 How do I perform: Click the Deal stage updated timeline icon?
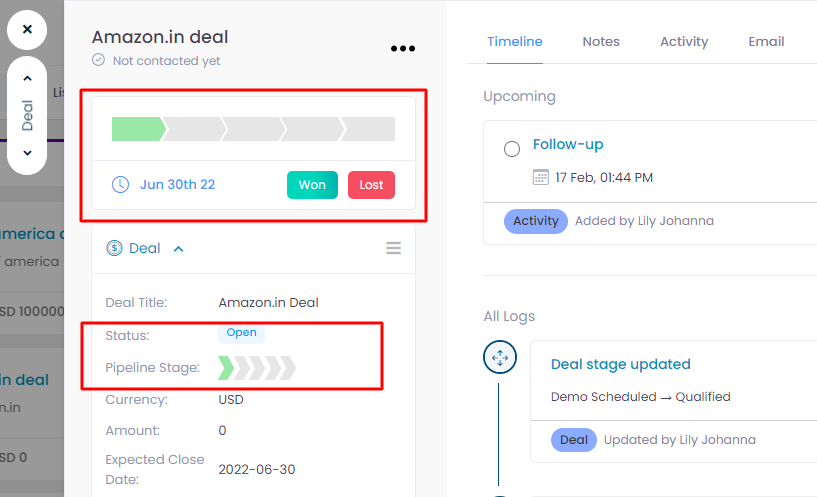(x=500, y=357)
